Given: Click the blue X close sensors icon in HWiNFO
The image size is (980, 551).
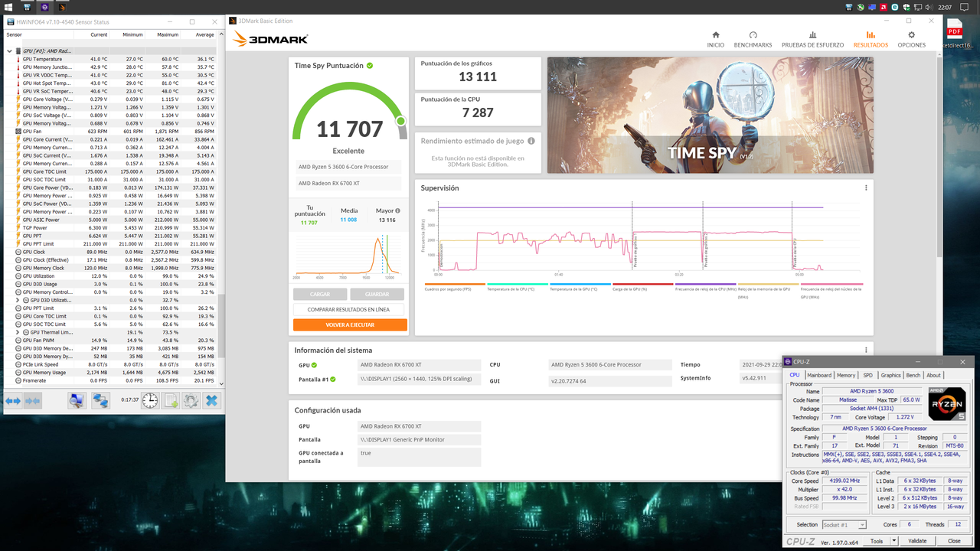Looking at the screenshot, I should [211, 400].
